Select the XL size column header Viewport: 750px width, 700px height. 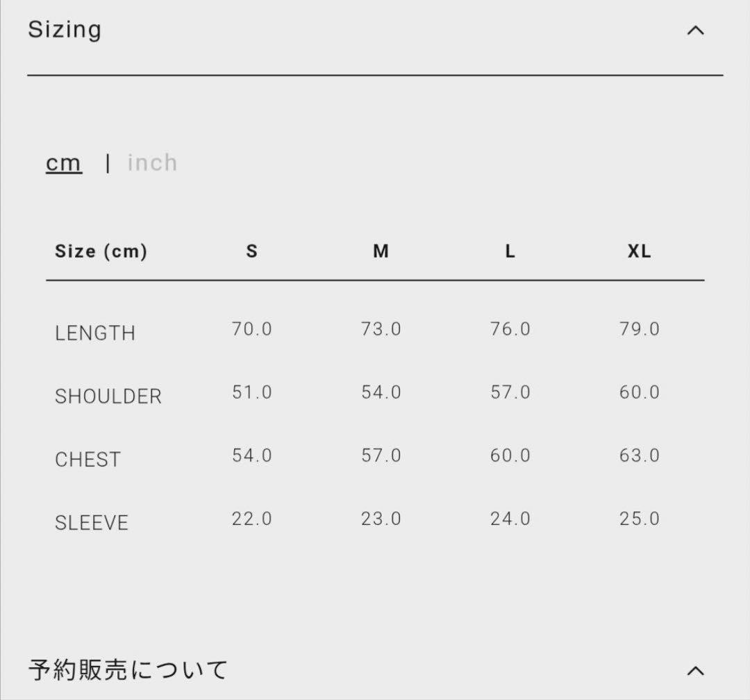640,251
